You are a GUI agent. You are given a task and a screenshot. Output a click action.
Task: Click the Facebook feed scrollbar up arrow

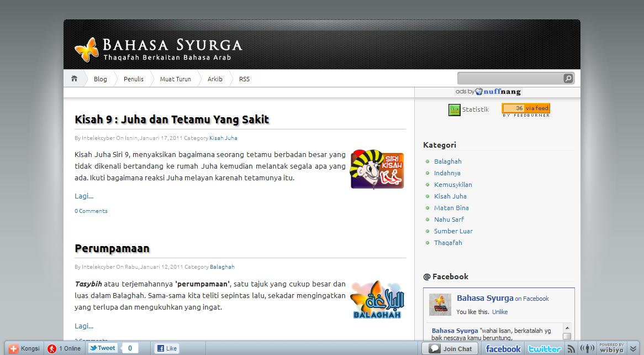567,328
